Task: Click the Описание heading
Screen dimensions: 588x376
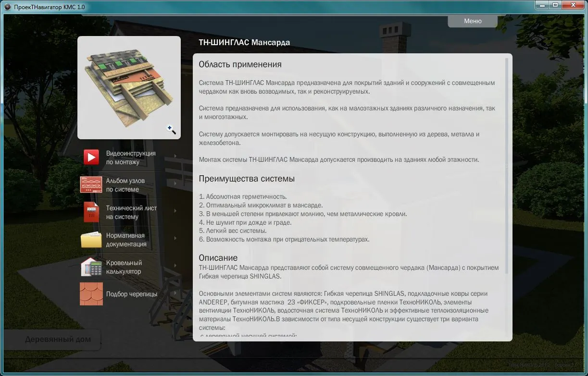Action: [218, 258]
